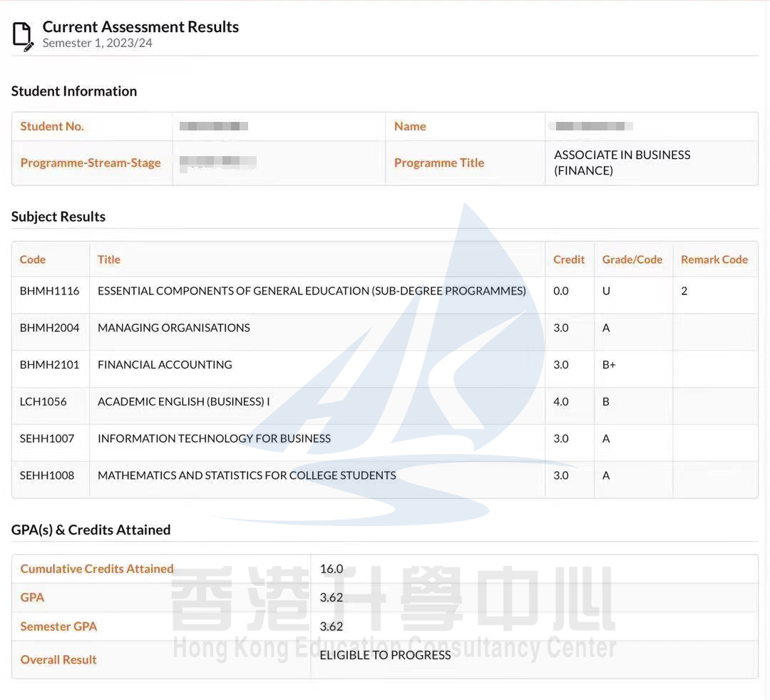
Task: Click the Grade/Code column header
Action: 632,259
